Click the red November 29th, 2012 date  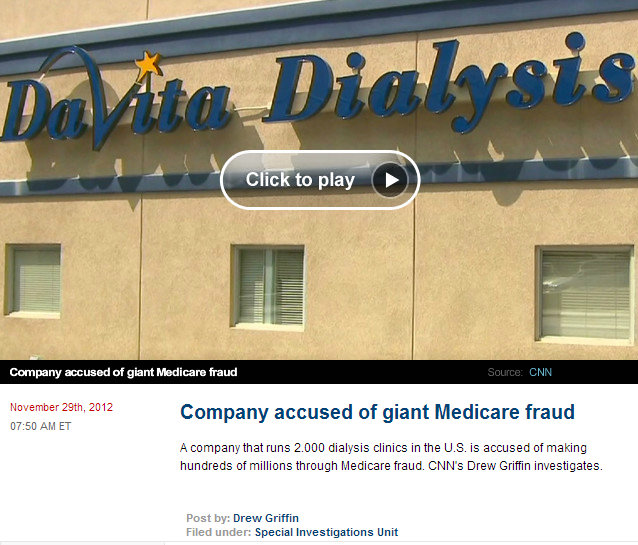tap(61, 407)
